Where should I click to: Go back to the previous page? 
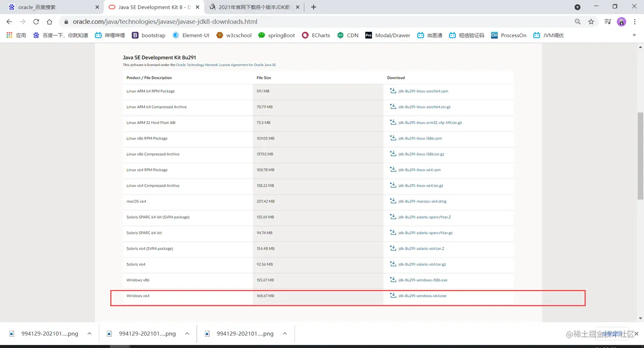9,22
